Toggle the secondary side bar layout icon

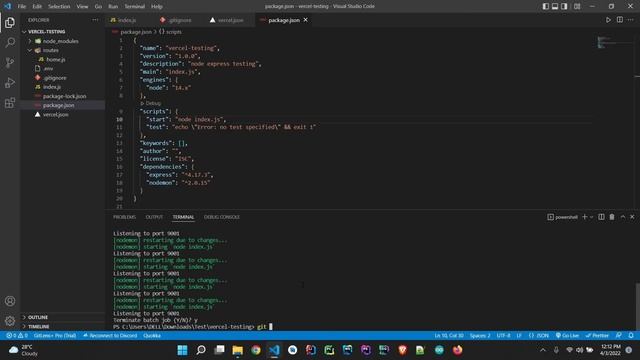click(564, 6)
